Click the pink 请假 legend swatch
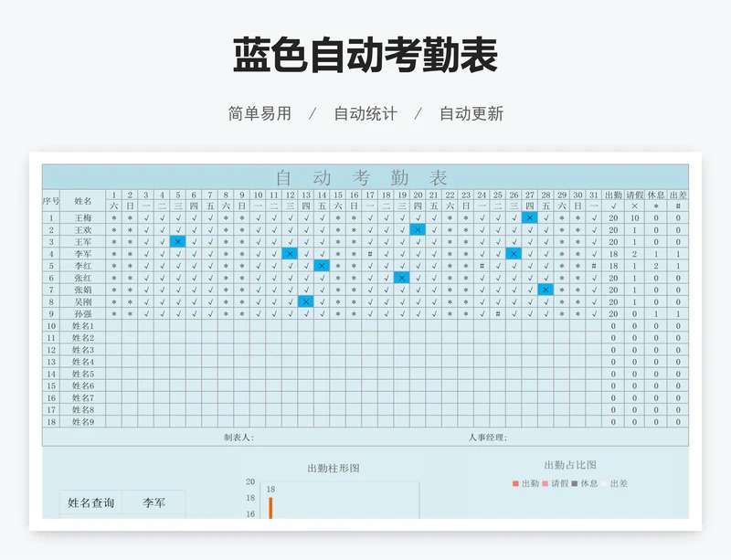The width and height of the screenshot is (731, 560). [545, 483]
